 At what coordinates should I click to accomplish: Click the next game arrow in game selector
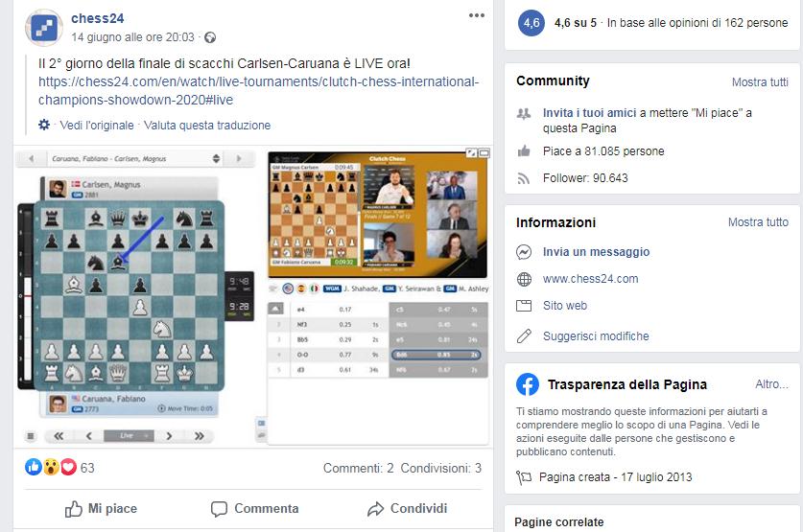(239, 158)
